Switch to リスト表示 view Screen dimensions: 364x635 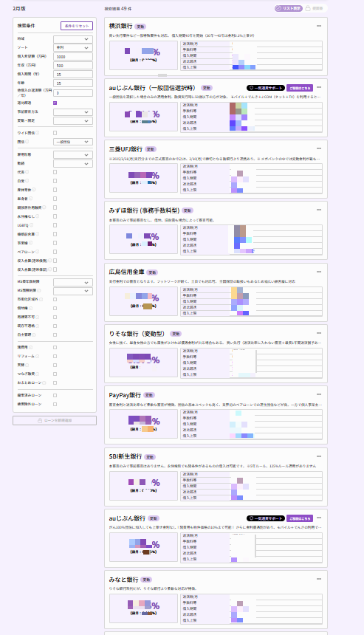click(288, 8)
